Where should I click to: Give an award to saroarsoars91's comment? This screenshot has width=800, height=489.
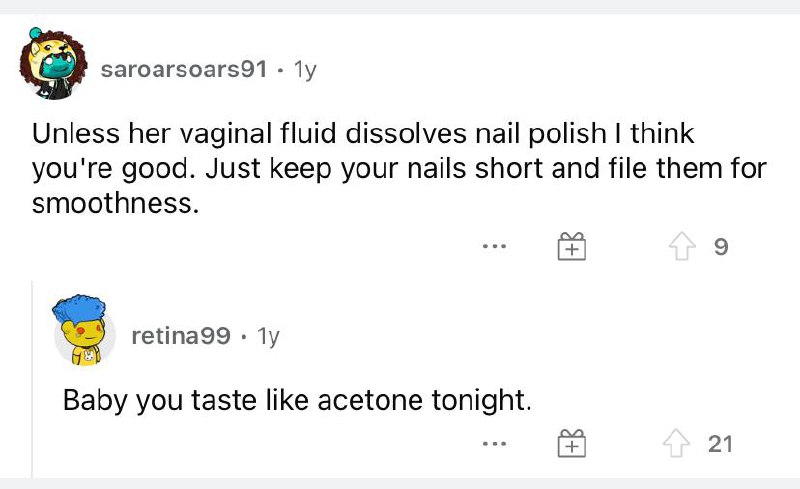(x=570, y=247)
